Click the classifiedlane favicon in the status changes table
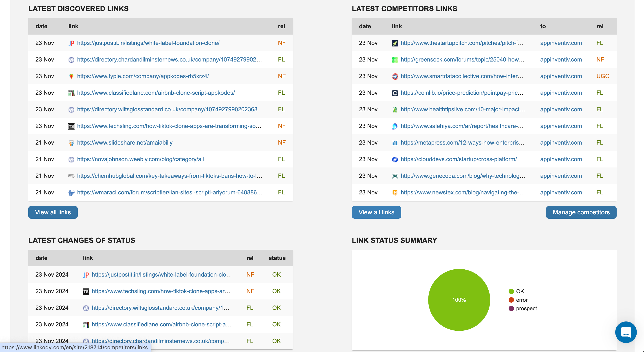 pos(86,325)
